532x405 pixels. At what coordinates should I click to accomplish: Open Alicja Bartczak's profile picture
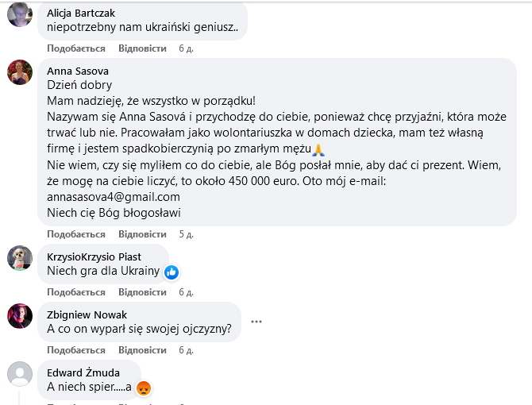pos(20,14)
